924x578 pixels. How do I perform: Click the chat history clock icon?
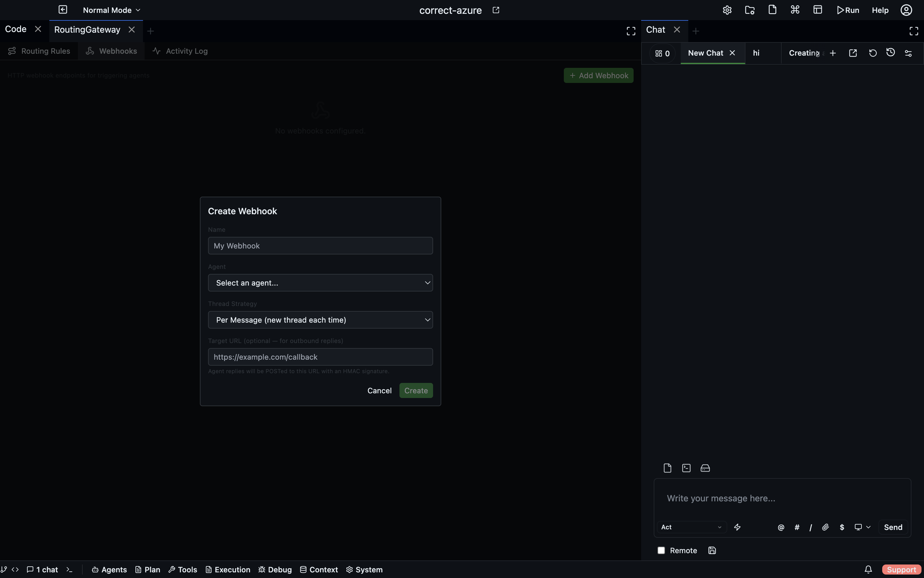890,53
